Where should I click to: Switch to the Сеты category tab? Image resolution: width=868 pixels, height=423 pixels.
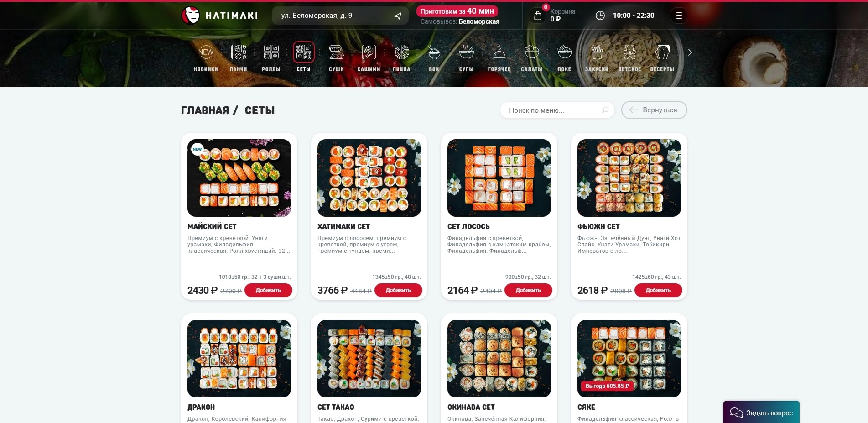tap(303, 57)
